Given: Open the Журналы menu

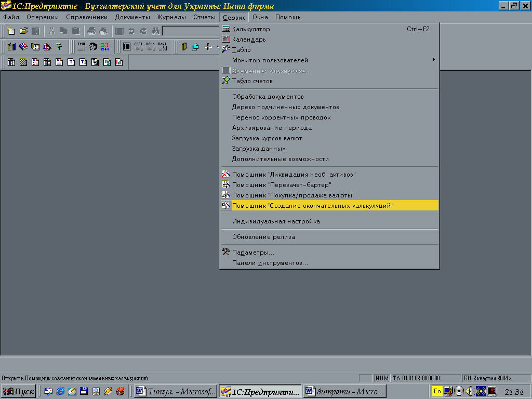Looking at the screenshot, I should pos(171,17).
